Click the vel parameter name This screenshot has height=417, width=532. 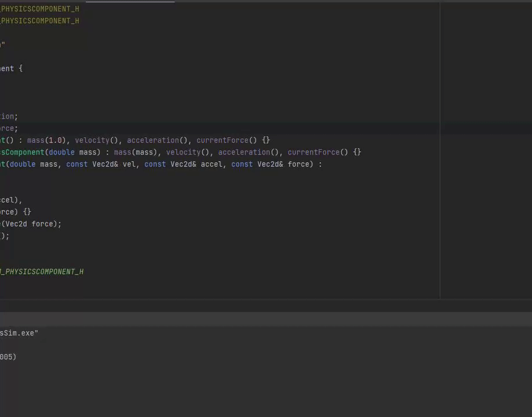point(129,164)
